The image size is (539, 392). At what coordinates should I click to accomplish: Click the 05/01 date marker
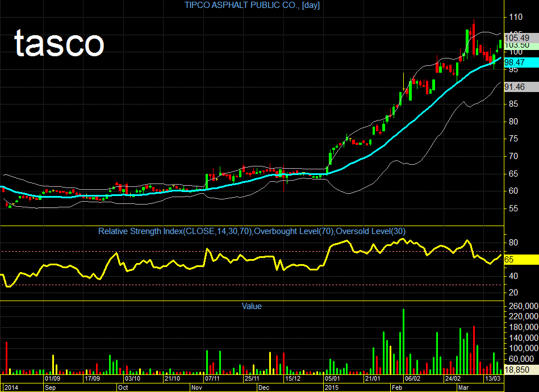[332, 378]
